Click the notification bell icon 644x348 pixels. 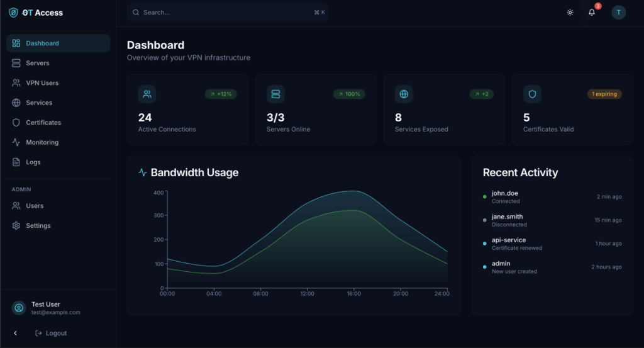click(x=592, y=13)
